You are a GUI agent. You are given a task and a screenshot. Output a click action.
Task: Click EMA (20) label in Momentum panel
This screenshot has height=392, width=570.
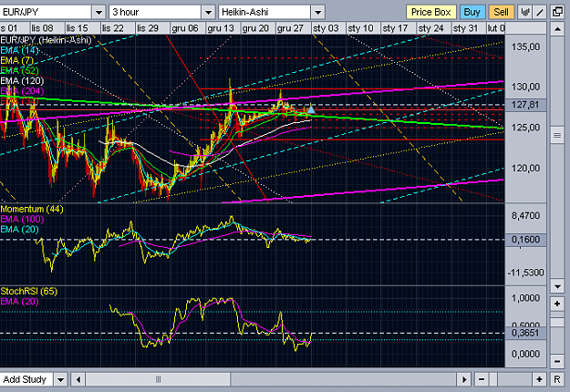point(19,230)
